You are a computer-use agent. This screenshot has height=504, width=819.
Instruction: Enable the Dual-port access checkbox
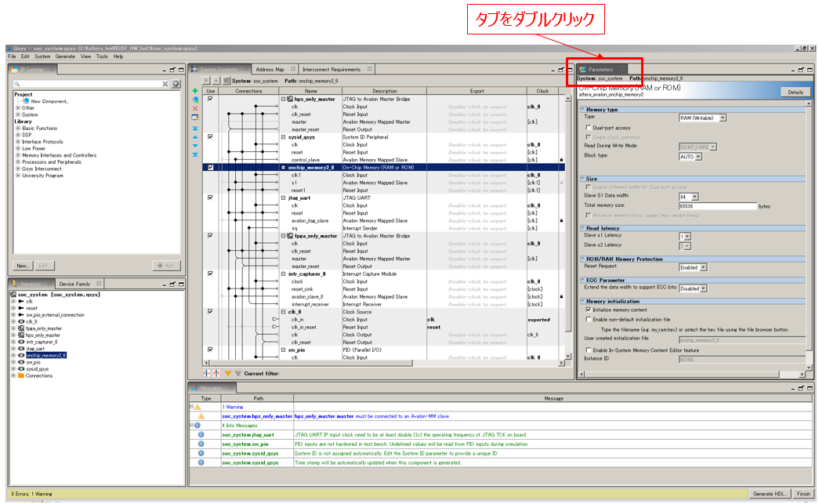pyautogui.click(x=589, y=128)
